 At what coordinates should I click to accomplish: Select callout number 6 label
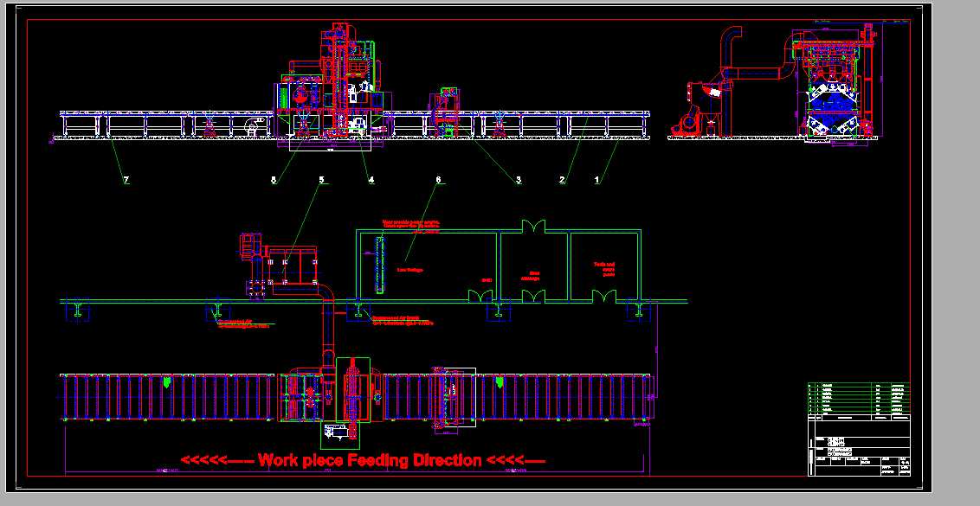pyautogui.click(x=438, y=180)
